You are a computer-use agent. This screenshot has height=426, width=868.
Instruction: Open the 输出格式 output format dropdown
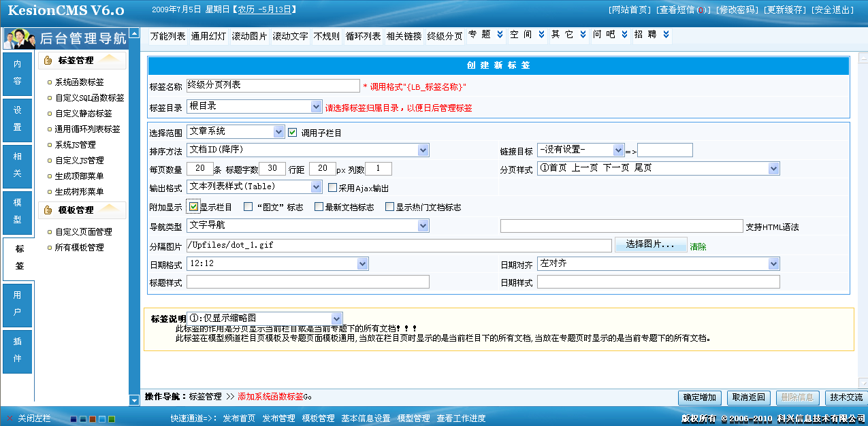[x=317, y=186]
